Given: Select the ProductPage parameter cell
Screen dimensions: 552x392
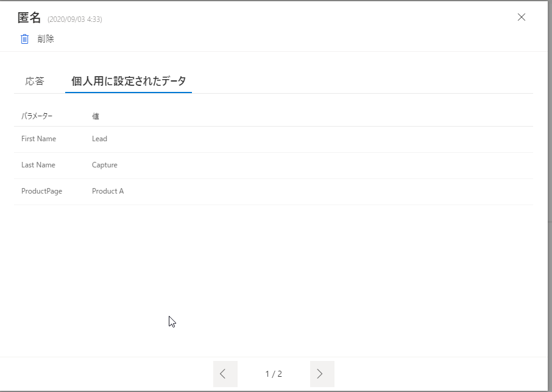Looking at the screenshot, I should pyautogui.click(x=41, y=191).
